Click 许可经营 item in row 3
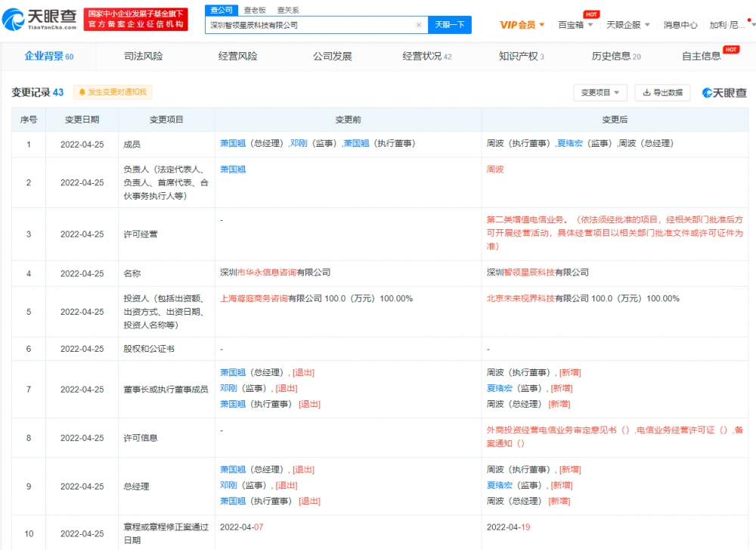Image resolution: width=756 pixels, height=550 pixels. click(x=141, y=235)
